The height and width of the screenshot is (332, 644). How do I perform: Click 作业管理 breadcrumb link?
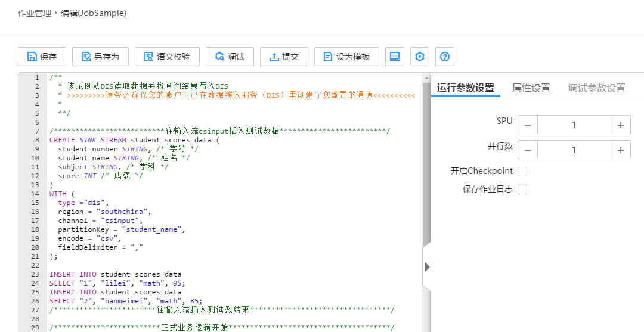[x=35, y=13]
